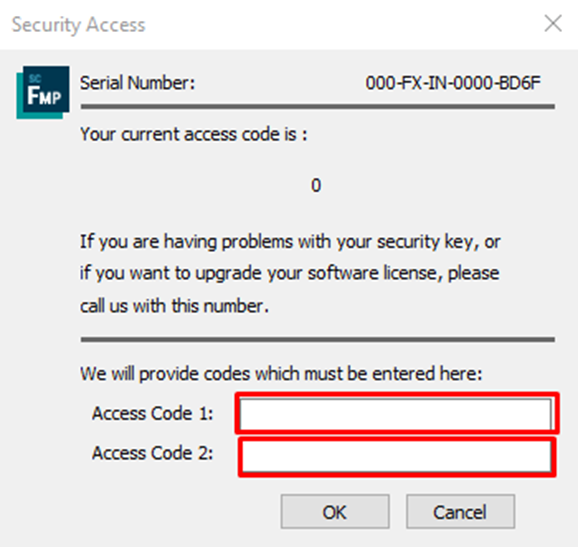Click the 'upgrade your software license' line

pos(290,274)
